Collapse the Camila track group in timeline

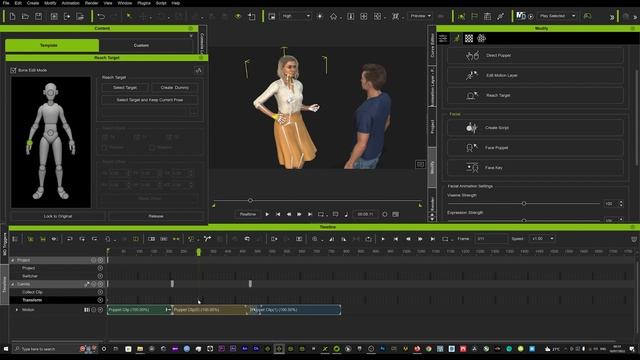tap(13, 284)
